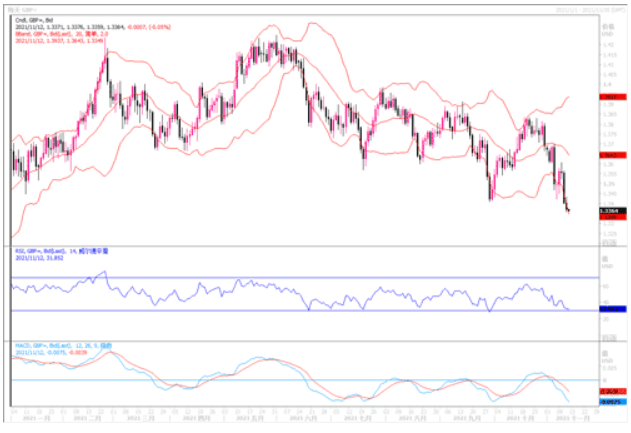Click the RSI lower oversold horizontal line

click(300, 310)
